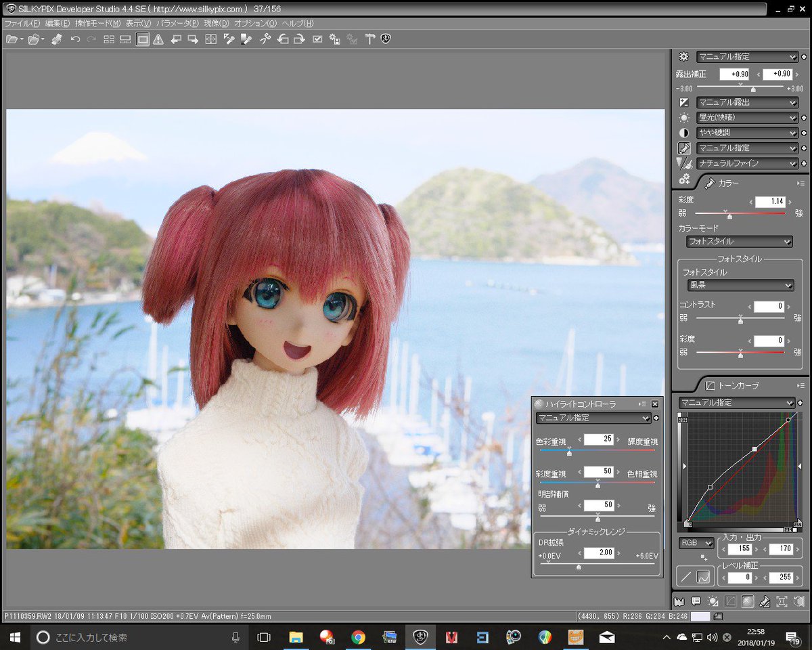Open the 操作モード(M) menu
The height and width of the screenshot is (650, 812).
coord(97,24)
